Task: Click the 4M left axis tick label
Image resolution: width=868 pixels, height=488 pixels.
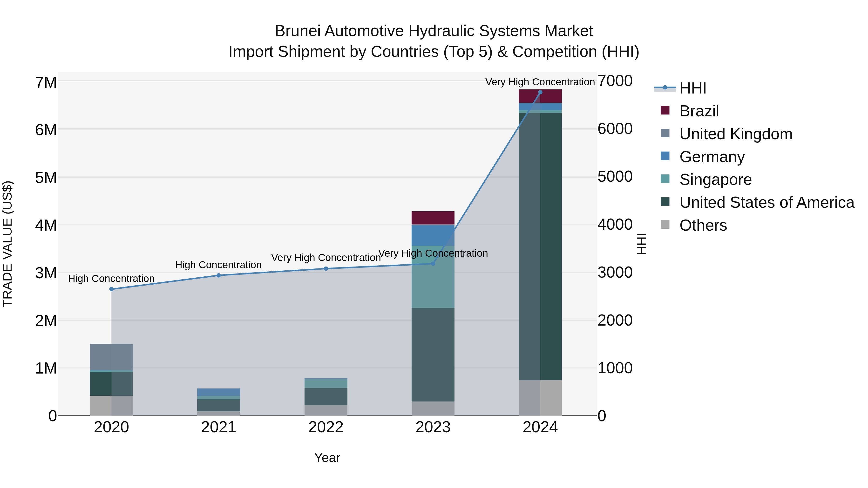Action: click(46, 225)
